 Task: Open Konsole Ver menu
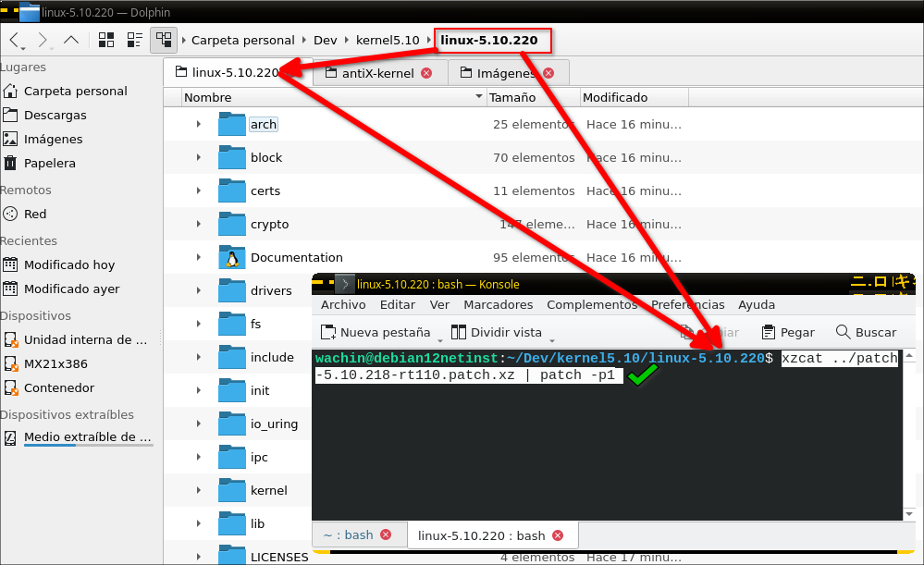coord(439,304)
